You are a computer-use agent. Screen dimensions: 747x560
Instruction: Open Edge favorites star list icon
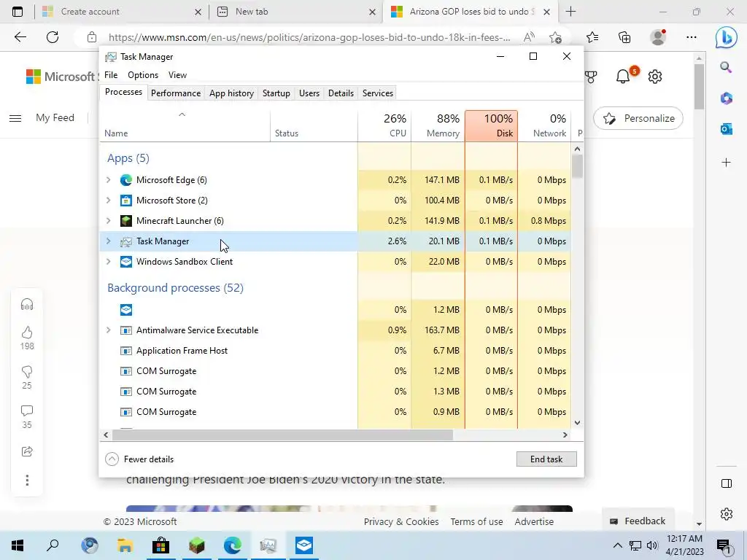click(592, 37)
